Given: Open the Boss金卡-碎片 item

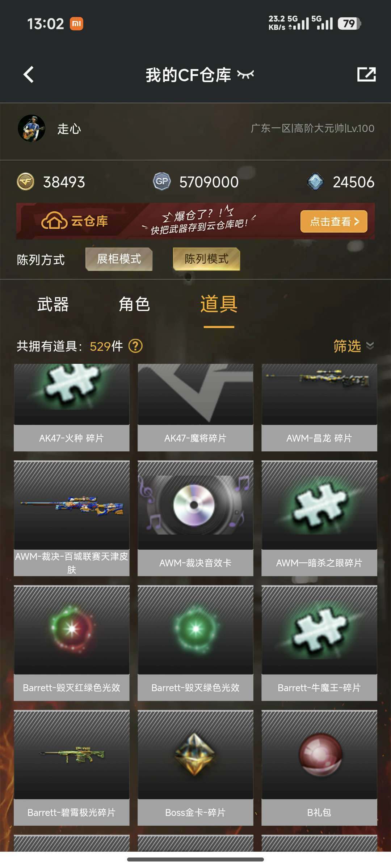Looking at the screenshot, I should pos(195,768).
